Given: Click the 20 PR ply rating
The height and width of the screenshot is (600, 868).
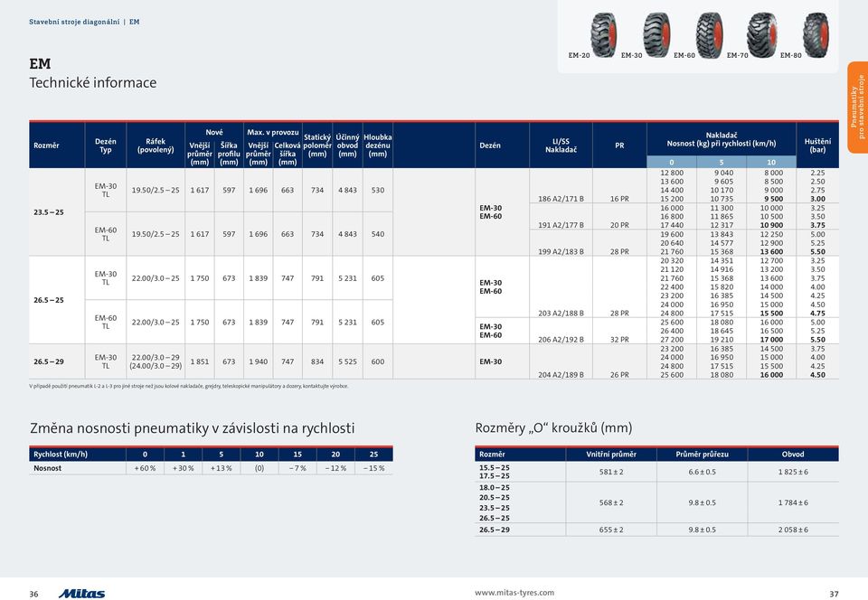Looking at the screenshot, I should [619, 226].
